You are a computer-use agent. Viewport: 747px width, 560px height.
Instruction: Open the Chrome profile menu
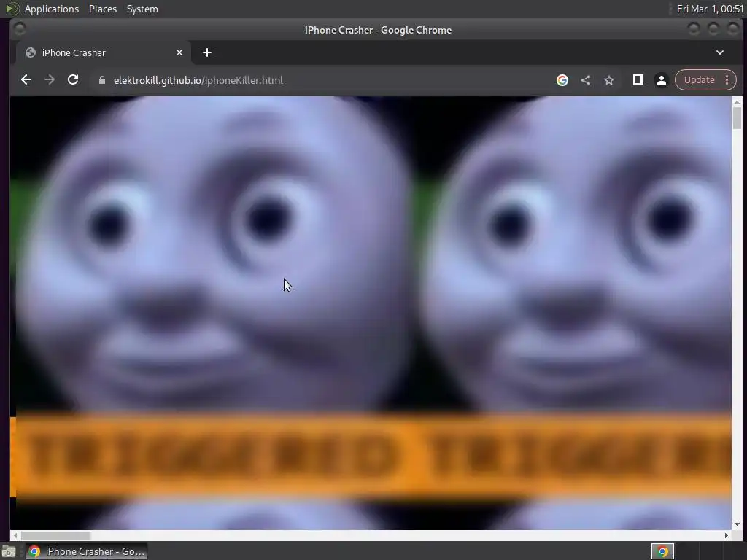pyautogui.click(x=661, y=80)
